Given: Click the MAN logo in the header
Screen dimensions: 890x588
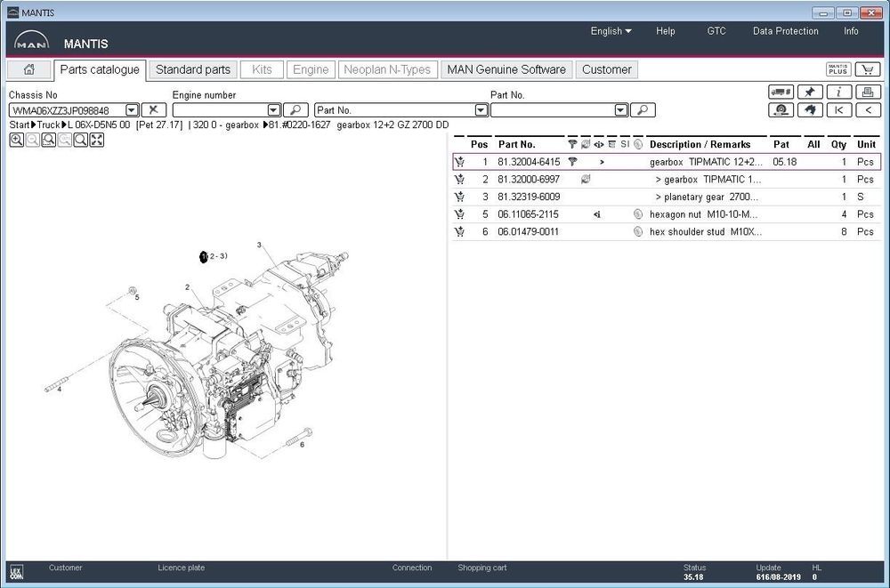Looking at the screenshot, I should pos(31,40).
